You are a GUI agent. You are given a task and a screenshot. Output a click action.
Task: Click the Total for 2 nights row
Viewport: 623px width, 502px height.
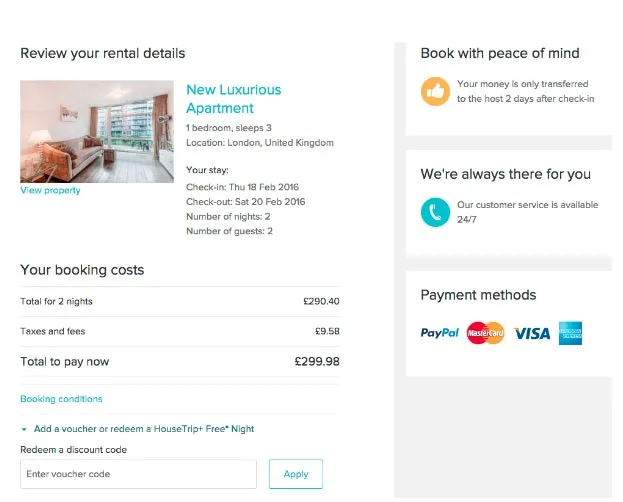point(180,301)
